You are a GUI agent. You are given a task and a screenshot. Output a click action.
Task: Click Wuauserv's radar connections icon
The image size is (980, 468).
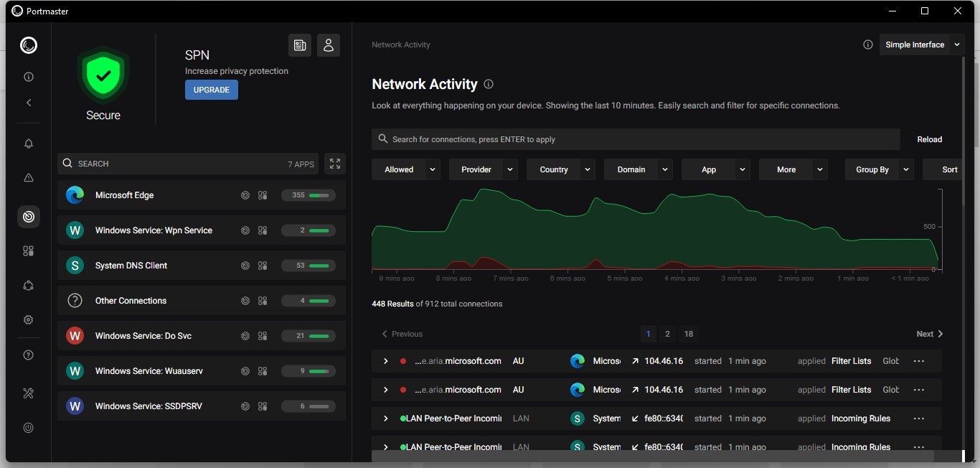[x=245, y=371]
